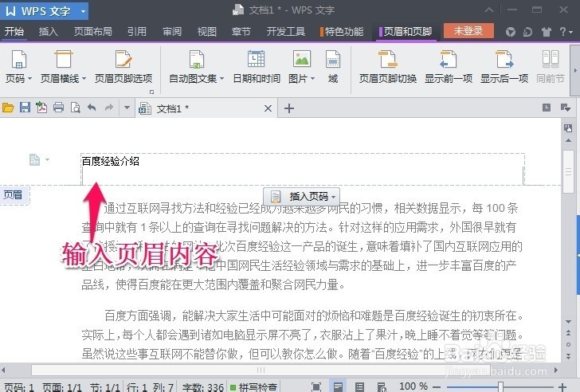Redo the last undone action
580x392 pixels.
point(108,108)
